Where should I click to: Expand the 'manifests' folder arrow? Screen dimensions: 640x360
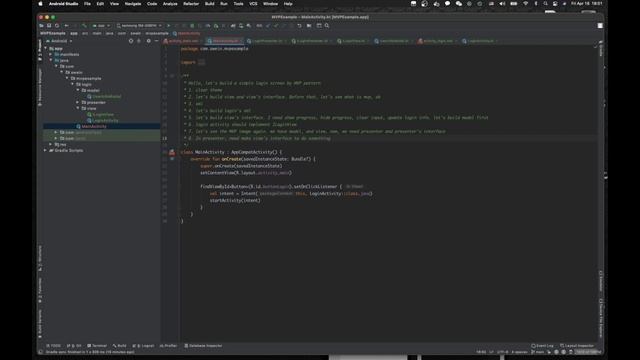tap(51, 54)
